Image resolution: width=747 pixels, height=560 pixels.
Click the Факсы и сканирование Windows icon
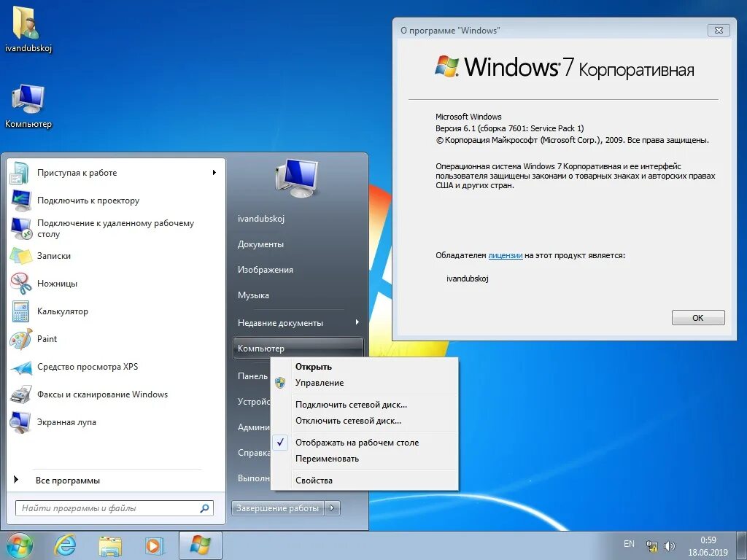(x=21, y=394)
